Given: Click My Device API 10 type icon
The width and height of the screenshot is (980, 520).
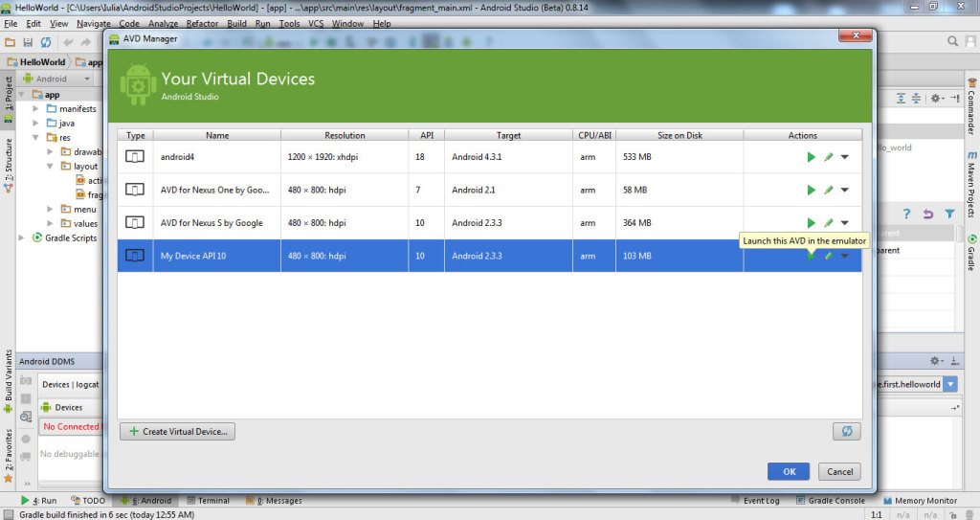Looking at the screenshot, I should point(135,256).
